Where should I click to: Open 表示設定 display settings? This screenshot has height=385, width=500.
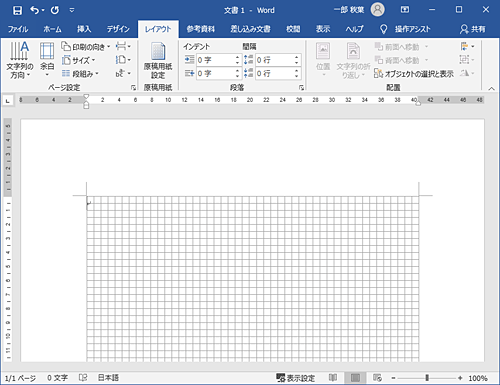coord(296,378)
